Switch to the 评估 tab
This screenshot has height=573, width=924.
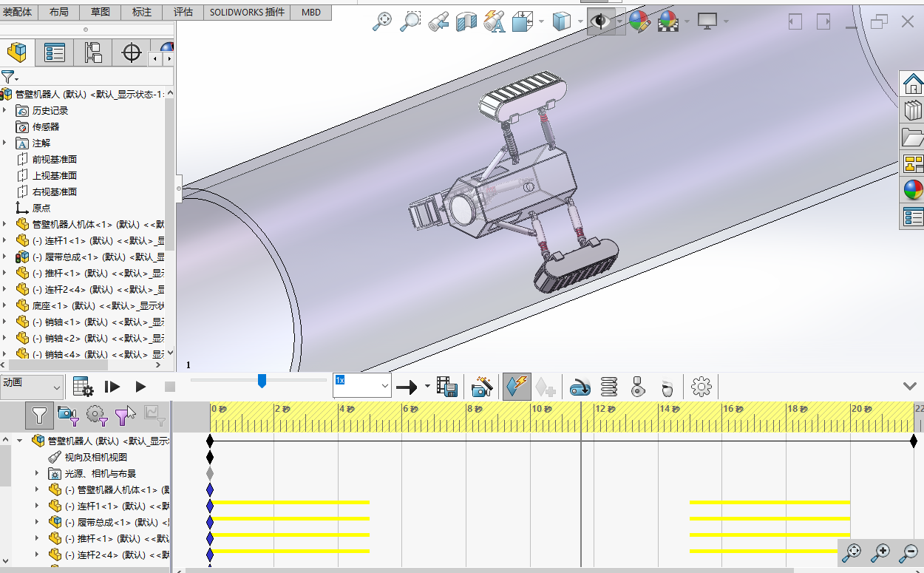point(183,12)
